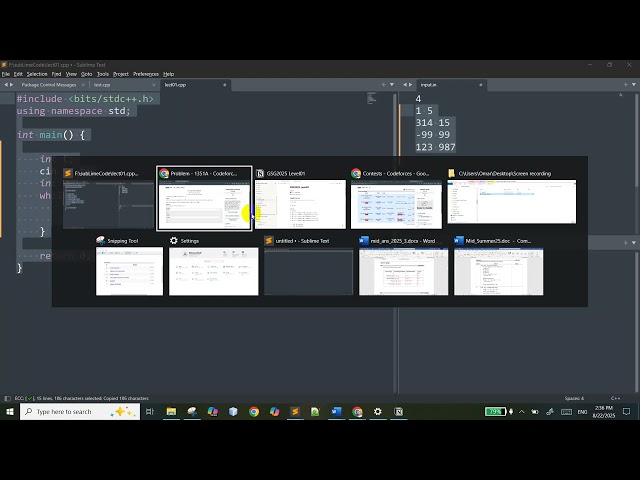Switch to the Snipping Tool window
The image size is (640, 480).
point(129,265)
